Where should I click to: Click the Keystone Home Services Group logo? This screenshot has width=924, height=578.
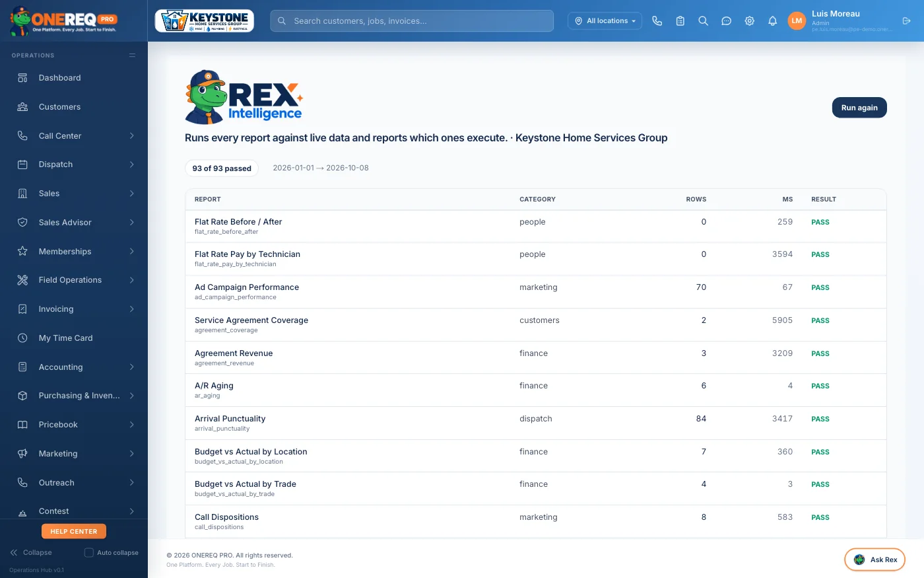coord(204,21)
